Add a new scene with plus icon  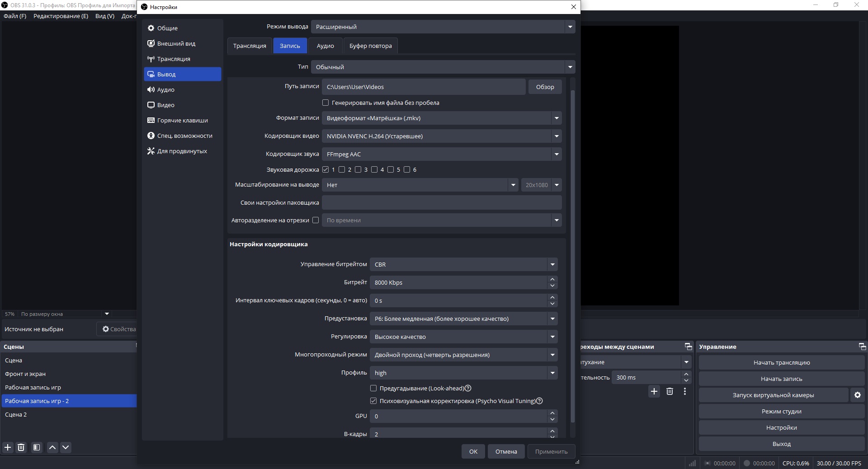[8, 447]
